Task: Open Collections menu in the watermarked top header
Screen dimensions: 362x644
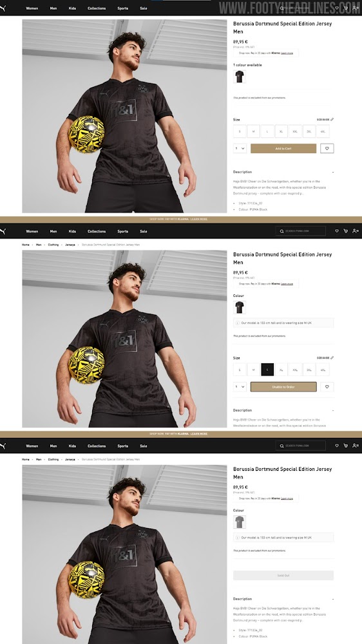Action: point(97,8)
